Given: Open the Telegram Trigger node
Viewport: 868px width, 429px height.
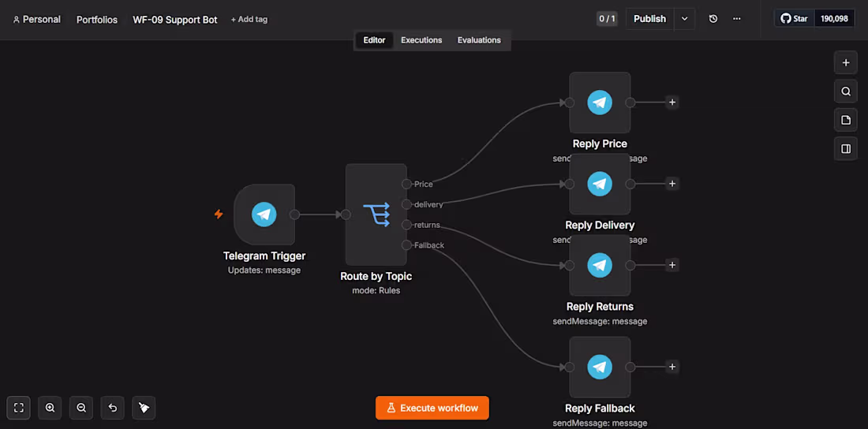Looking at the screenshot, I should point(264,214).
